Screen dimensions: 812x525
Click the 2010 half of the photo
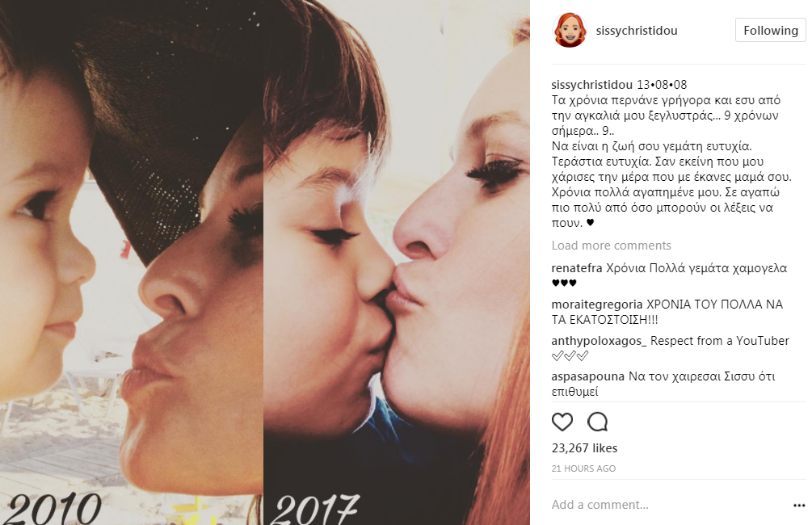coord(132,262)
